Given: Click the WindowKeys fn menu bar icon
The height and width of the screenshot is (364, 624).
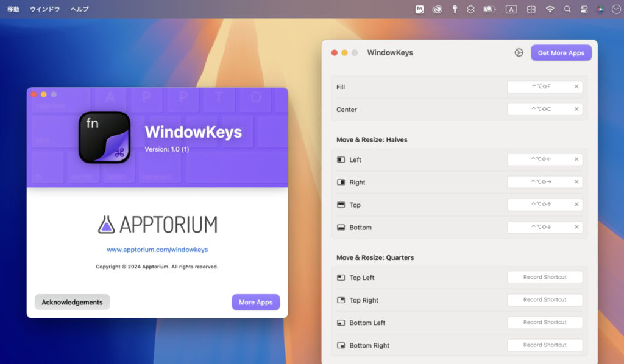Looking at the screenshot, I should [420, 9].
